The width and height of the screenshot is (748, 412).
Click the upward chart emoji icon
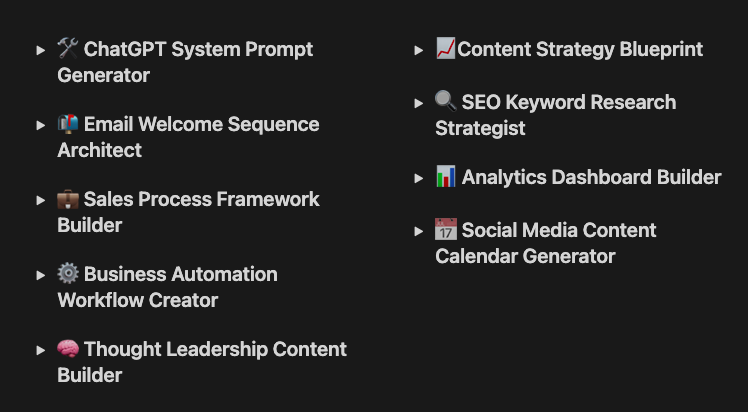446,48
